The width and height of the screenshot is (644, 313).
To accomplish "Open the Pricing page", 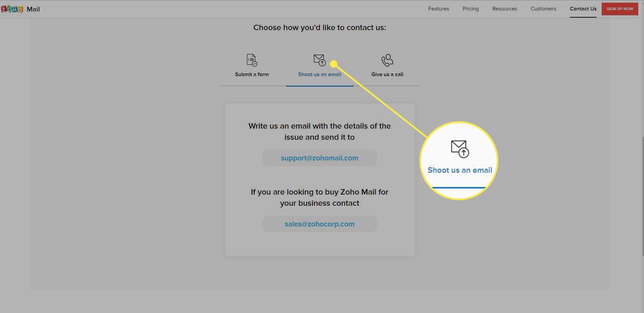I will point(471,9).
